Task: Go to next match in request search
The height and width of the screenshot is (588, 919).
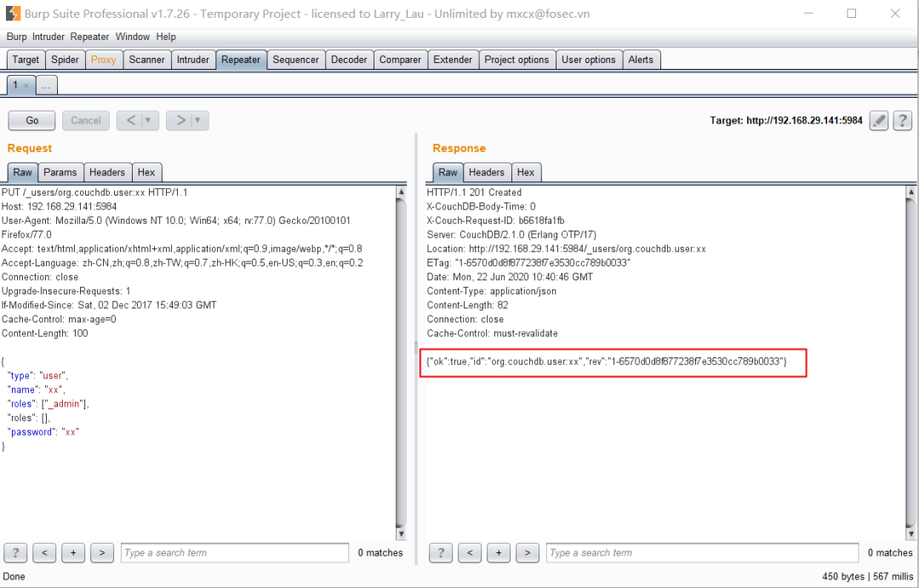Action: (102, 553)
